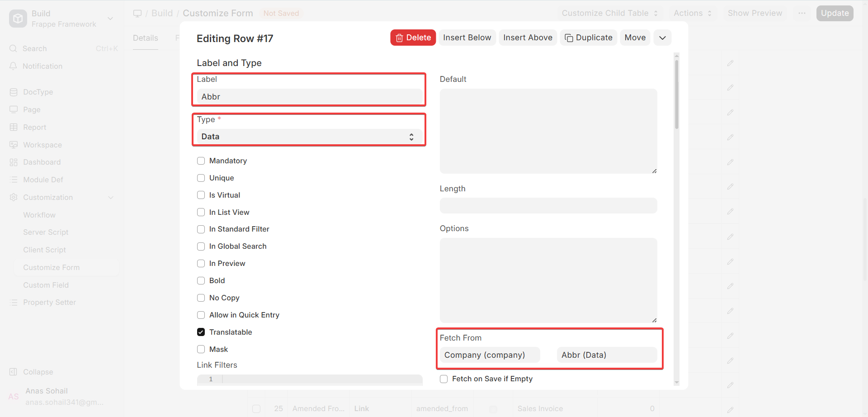This screenshot has width=868, height=417.
Task: Enable the Mandatory checkbox
Action: click(201, 161)
